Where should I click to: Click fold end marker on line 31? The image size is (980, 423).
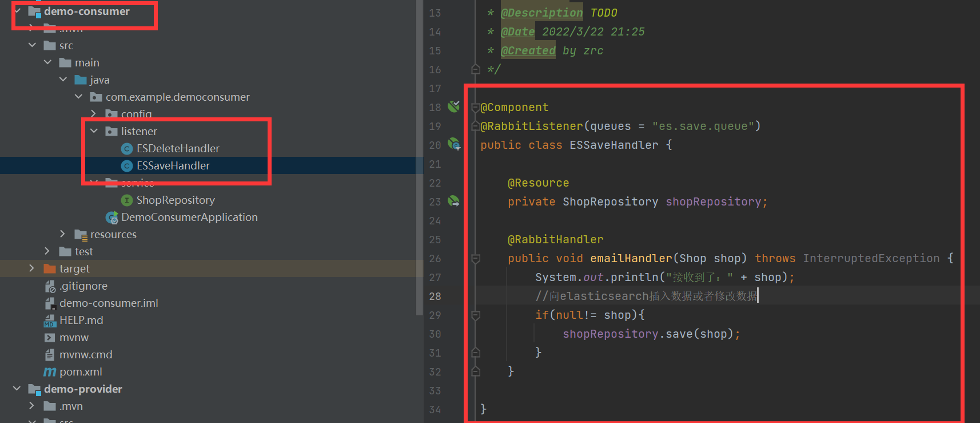point(476,353)
